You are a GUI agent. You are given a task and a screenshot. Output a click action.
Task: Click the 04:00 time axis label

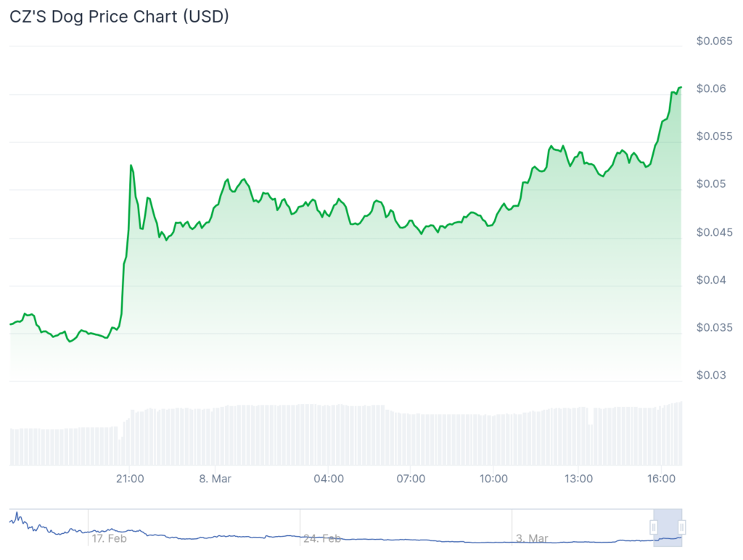[x=329, y=479]
